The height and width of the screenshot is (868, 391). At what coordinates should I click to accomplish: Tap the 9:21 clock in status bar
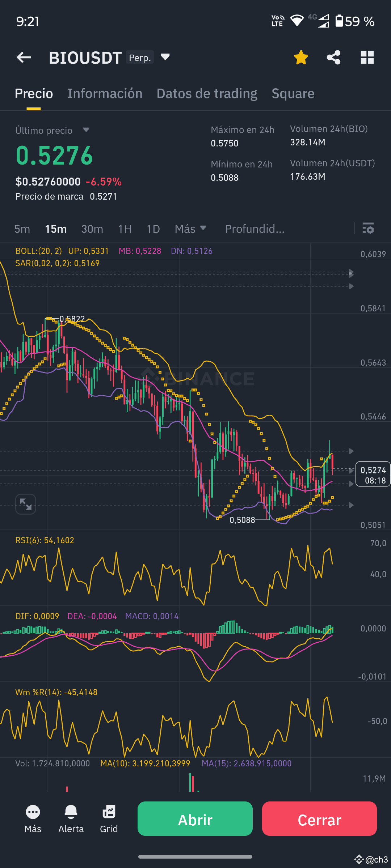28,21
